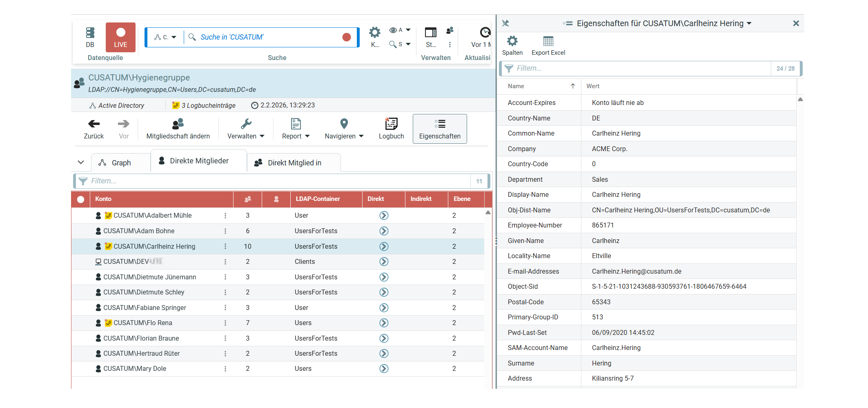Select the DB data source
Viewport: 868px width, 408px height.
[90, 37]
